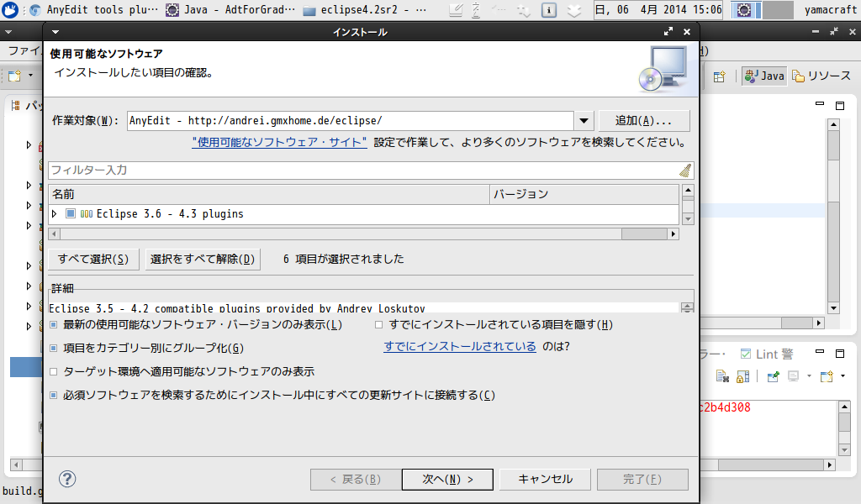
Task: Click the yamacraft user label
Action: [830, 10]
